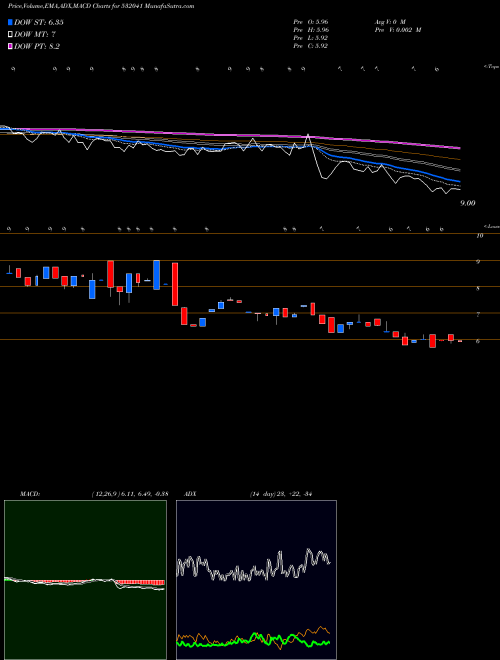The width and height of the screenshot is (500, 660).
Task: Click the price axis label 8
Action: pos(478,289)
